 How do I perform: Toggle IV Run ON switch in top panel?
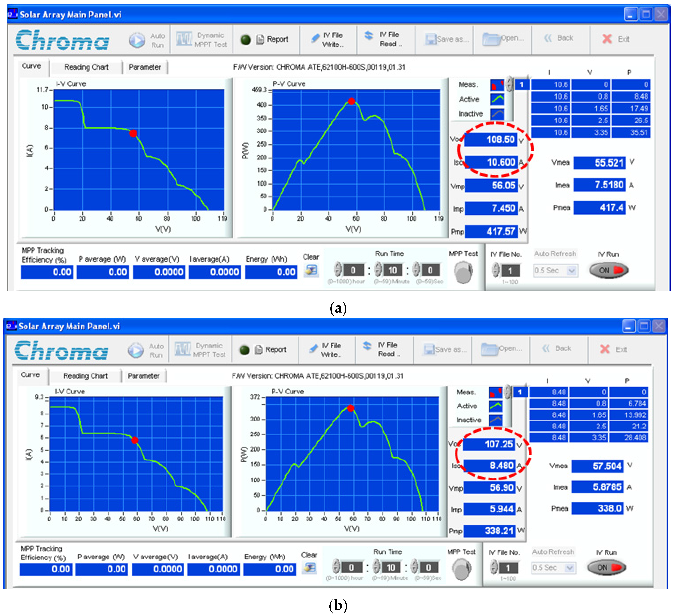coord(609,270)
